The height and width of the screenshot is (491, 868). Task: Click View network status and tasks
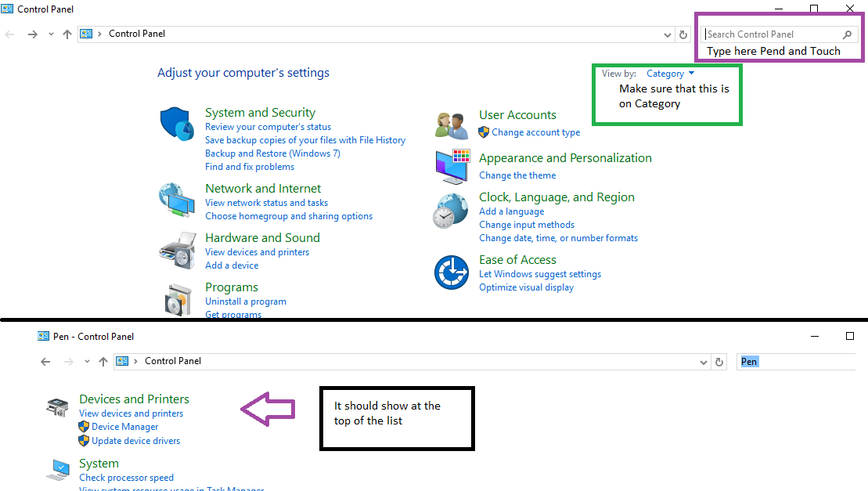click(266, 203)
